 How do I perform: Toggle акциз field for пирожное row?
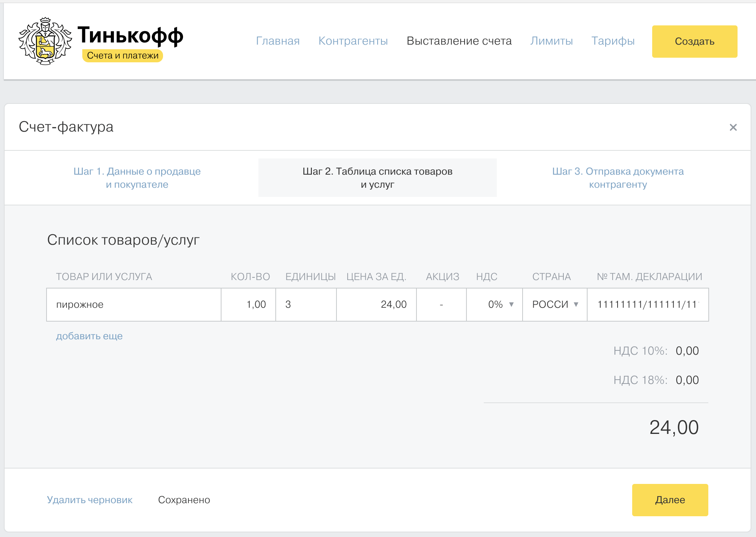point(441,305)
